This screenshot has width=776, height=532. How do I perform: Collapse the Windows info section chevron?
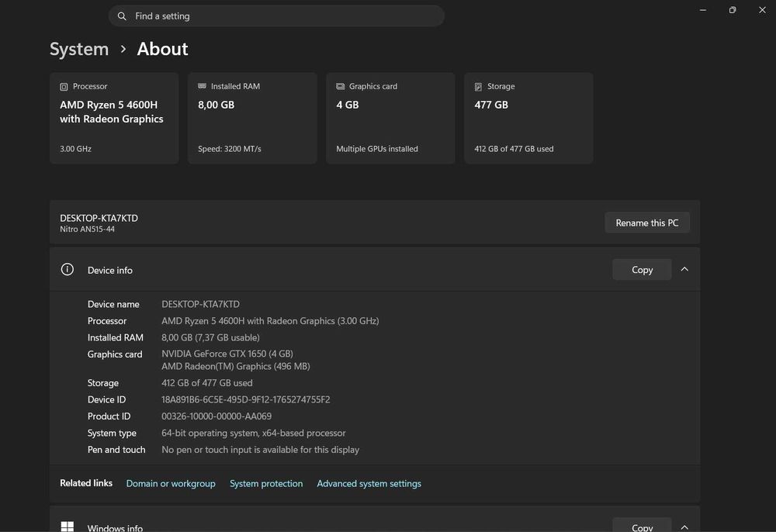point(684,527)
